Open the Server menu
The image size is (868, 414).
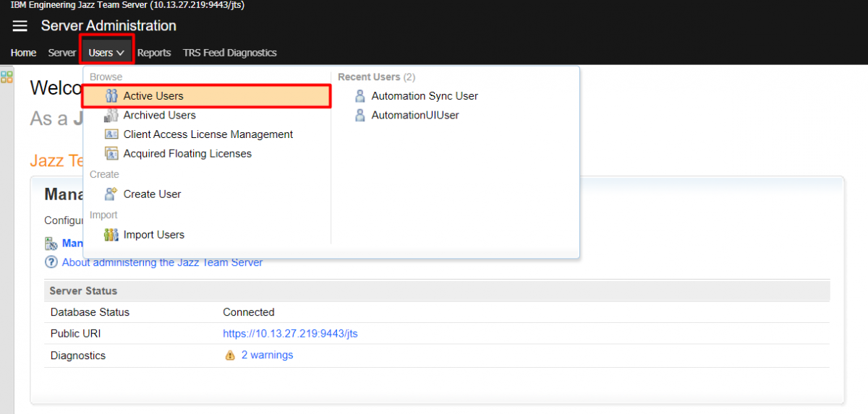62,53
